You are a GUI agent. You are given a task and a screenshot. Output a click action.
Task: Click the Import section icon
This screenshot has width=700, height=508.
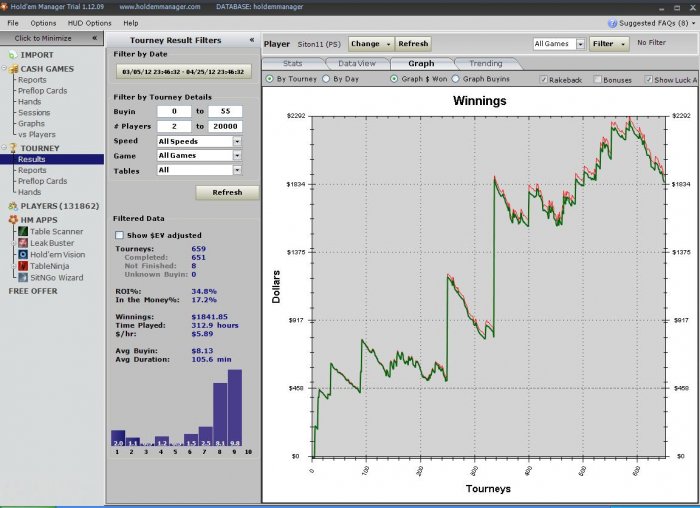(x=13, y=54)
